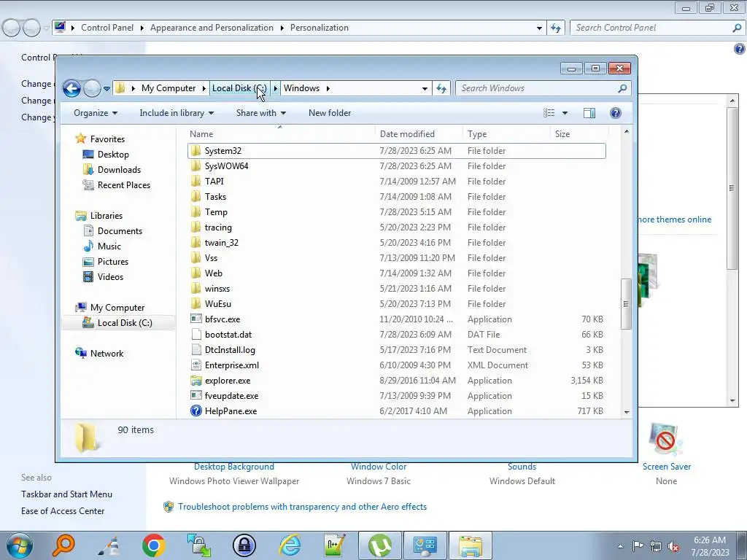Click the Search Windows field
747x560 pixels.
[x=543, y=88]
